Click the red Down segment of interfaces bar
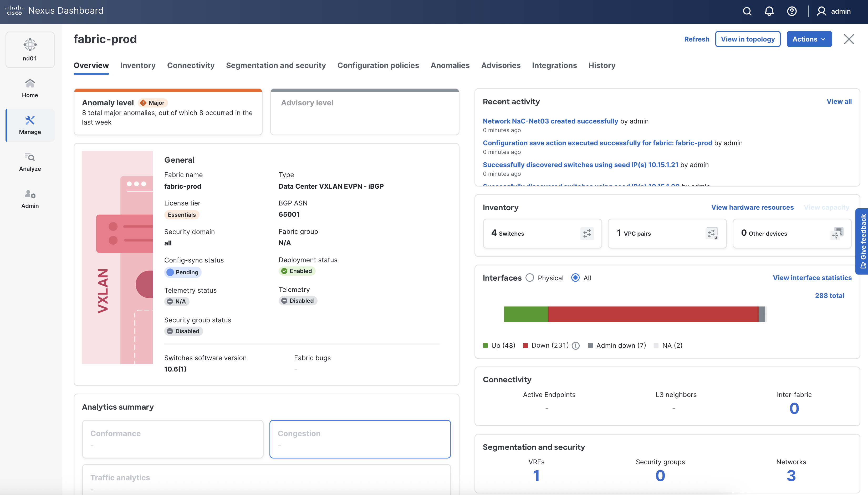This screenshot has width=868, height=495. coord(653,314)
